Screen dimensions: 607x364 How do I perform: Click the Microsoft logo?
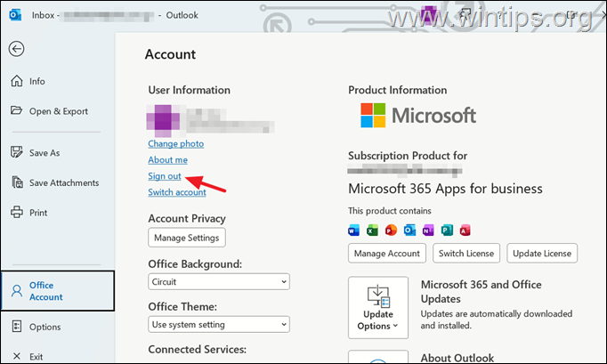tap(418, 116)
